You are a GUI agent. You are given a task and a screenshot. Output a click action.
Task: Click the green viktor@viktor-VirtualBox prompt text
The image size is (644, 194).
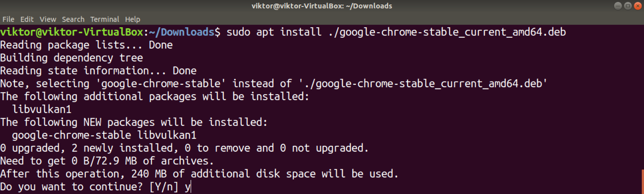72,32
